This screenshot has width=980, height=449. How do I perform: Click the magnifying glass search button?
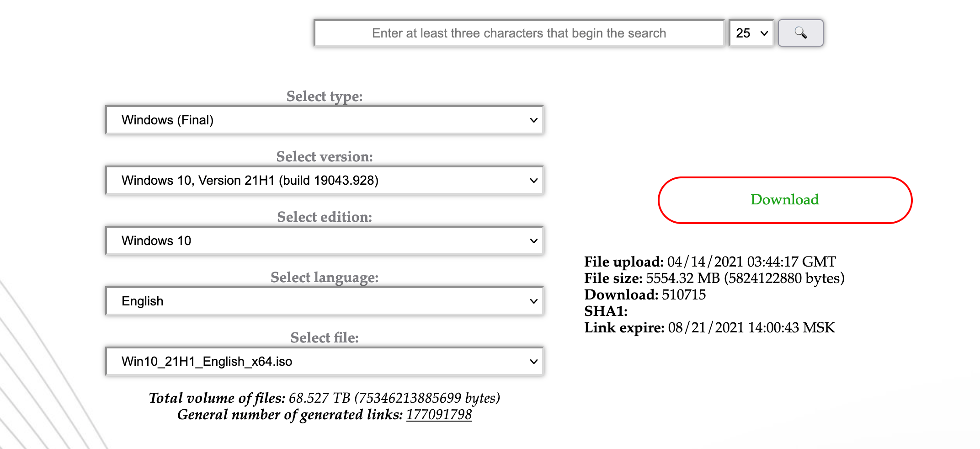pyautogui.click(x=800, y=33)
